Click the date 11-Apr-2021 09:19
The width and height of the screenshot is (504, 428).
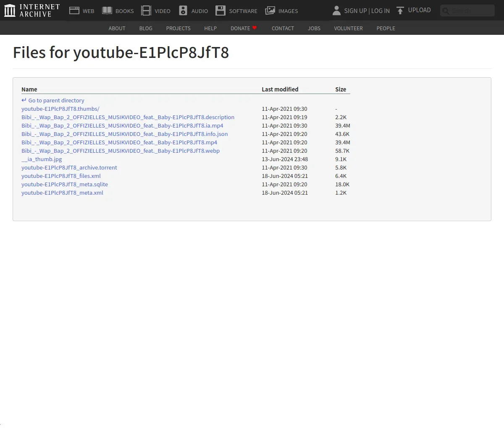coord(284,117)
